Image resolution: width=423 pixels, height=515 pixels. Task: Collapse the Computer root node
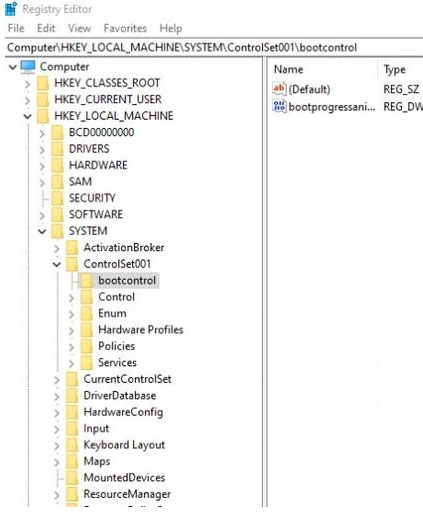13,67
